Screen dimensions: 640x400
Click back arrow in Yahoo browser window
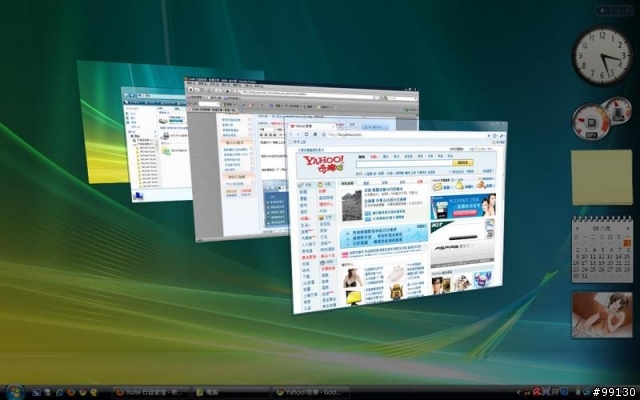pyautogui.click(x=291, y=134)
